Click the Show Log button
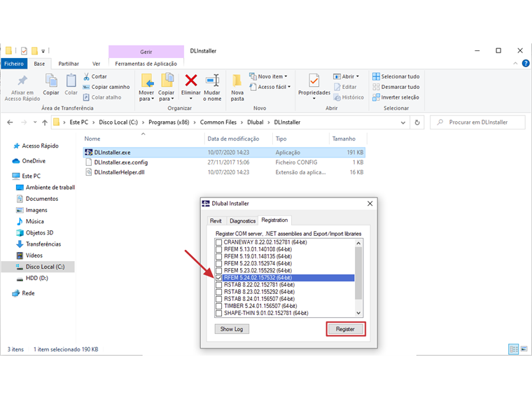Viewport: 532px width, 399px height. 232,329
